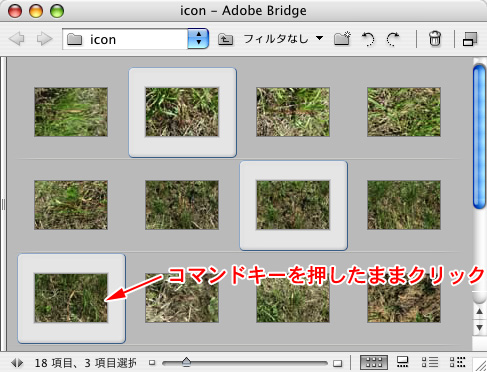This screenshot has height=372, width=487.
Task: Click the largest thumbnail size icon
Action: pyautogui.click(x=338, y=363)
